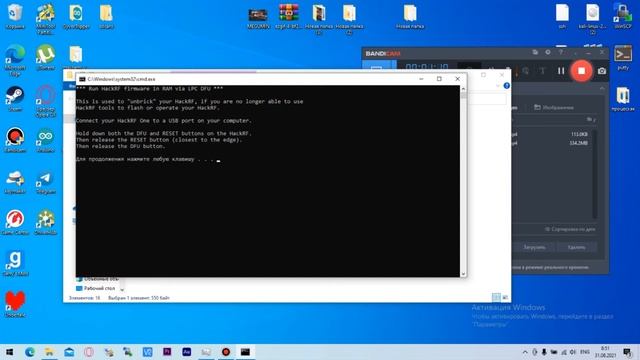
Task: Open Windows Start menu
Action: (x=9, y=352)
